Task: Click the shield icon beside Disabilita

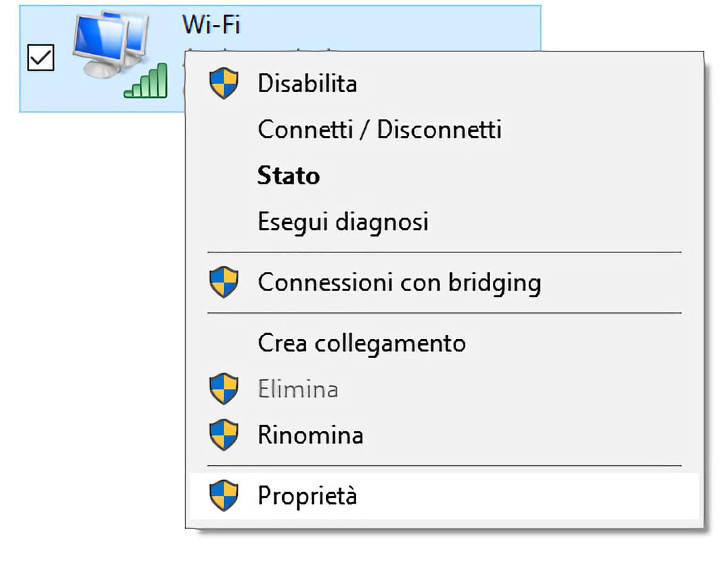Action: 224,84
